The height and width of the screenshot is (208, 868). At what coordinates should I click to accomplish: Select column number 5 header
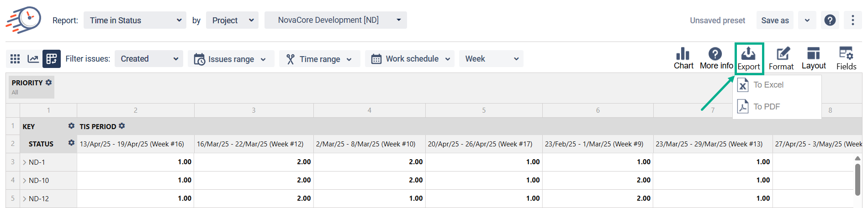coord(484,110)
